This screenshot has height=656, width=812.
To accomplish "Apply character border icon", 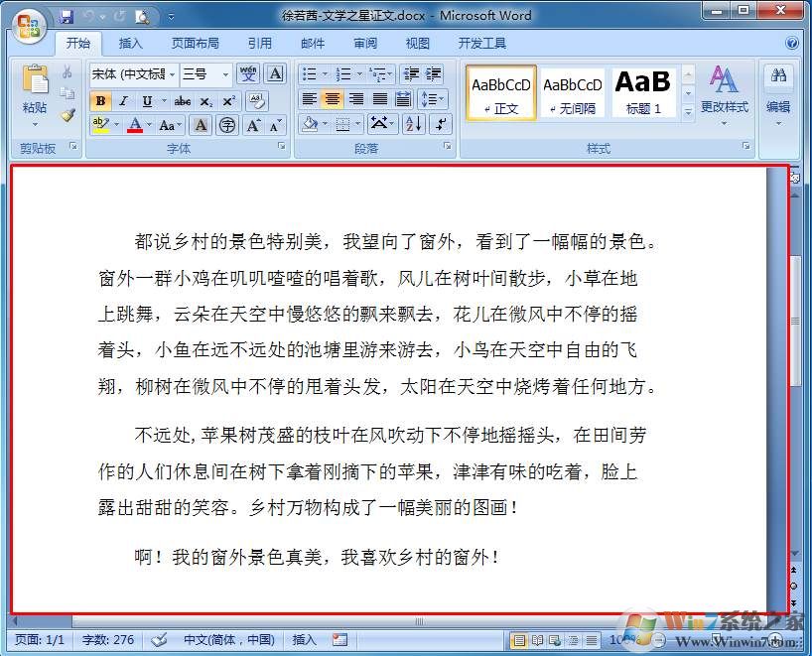I will click(275, 73).
